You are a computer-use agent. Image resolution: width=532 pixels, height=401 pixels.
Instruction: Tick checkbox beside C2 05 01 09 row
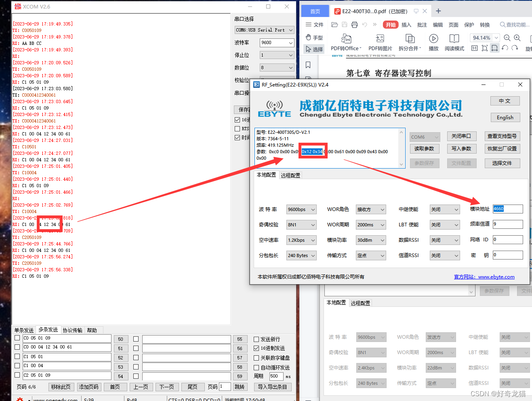click(17, 375)
